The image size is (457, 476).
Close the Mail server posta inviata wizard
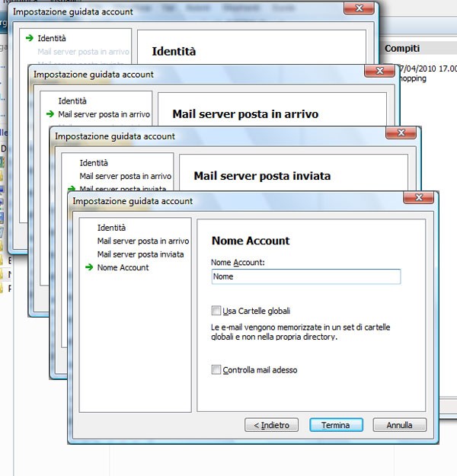398,135
